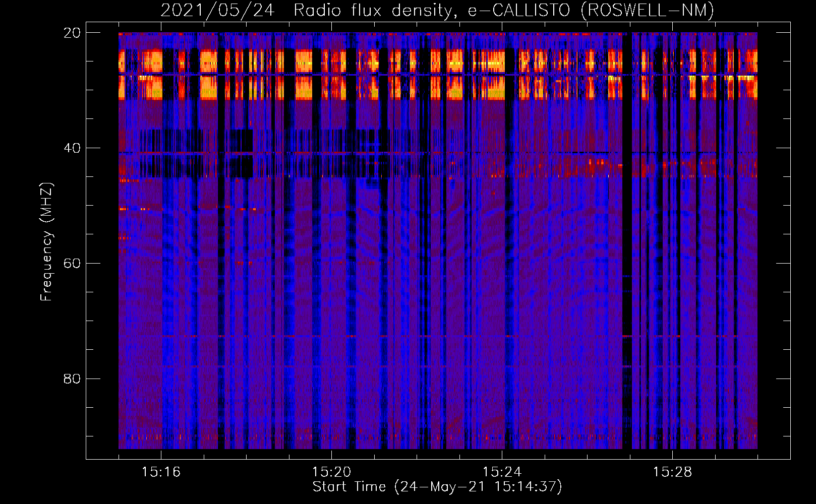816x504 pixels.
Task: Click the 80 MHz frequency tick label
Action: [x=72, y=379]
